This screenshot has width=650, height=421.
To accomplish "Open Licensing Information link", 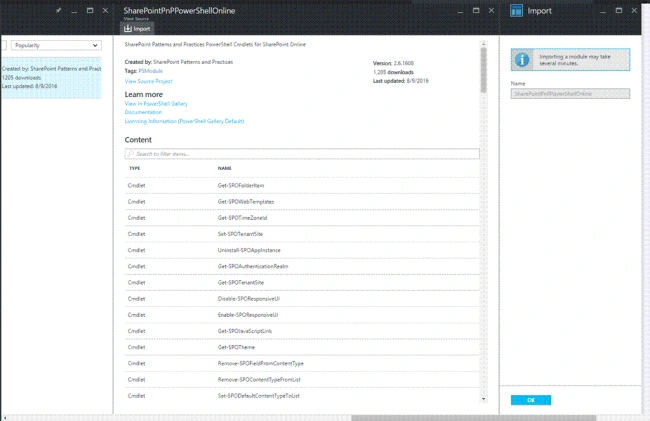I will pyautogui.click(x=184, y=121).
